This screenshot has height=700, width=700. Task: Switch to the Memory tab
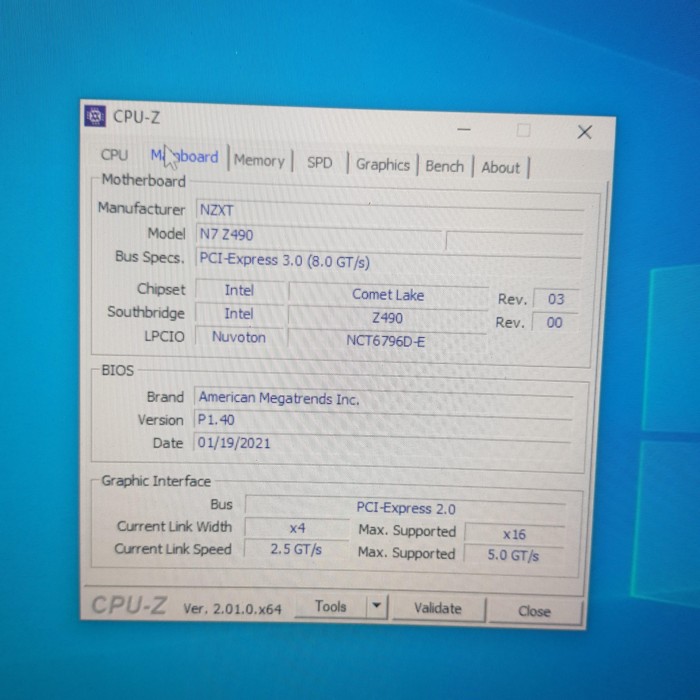coord(259,160)
